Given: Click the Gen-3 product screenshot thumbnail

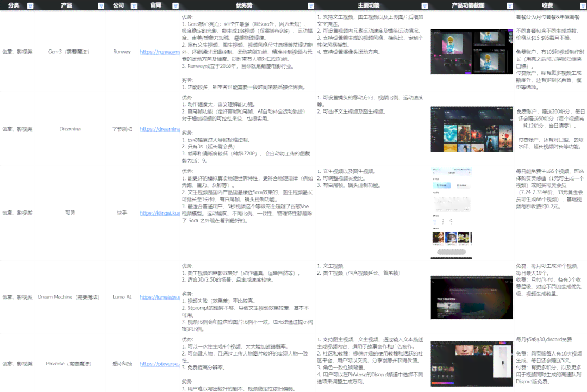Looking at the screenshot, I should [472, 52].
